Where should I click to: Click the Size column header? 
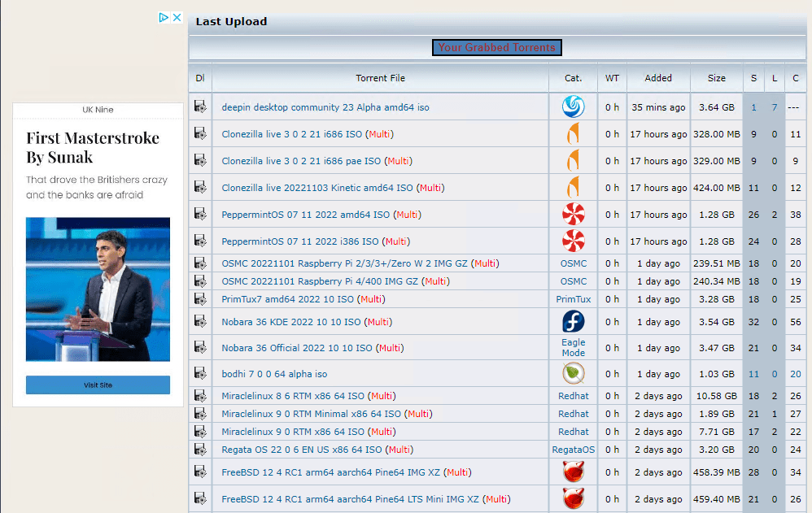click(717, 78)
